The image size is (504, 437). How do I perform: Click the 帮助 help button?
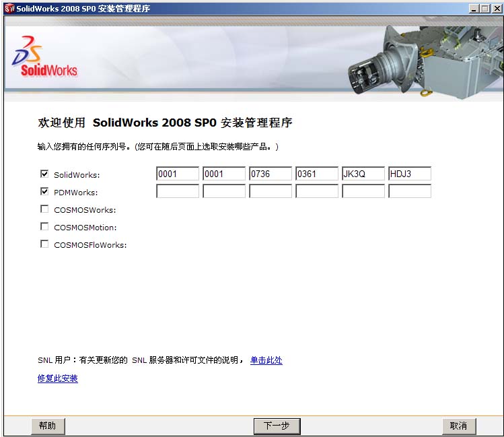pyautogui.click(x=48, y=426)
